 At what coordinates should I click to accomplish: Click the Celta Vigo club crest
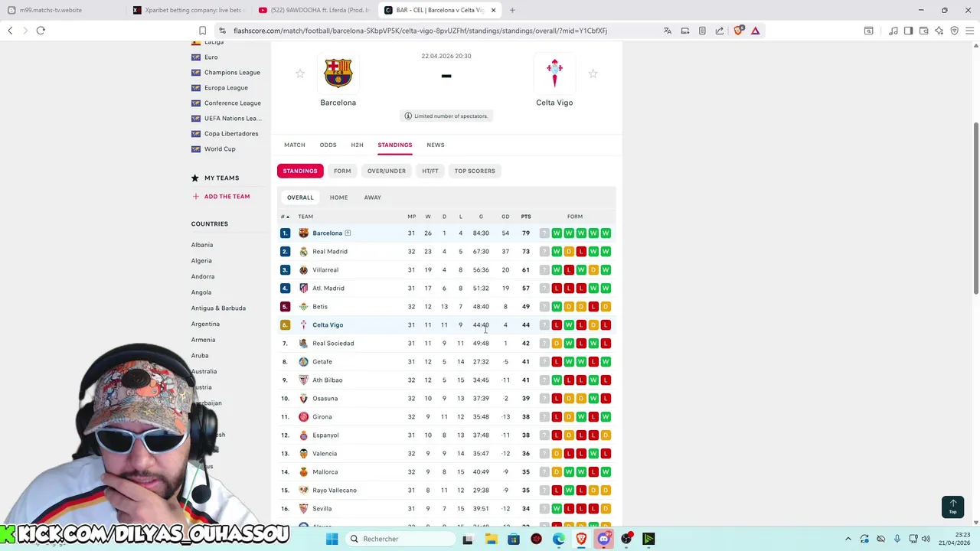(x=554, y=73)
